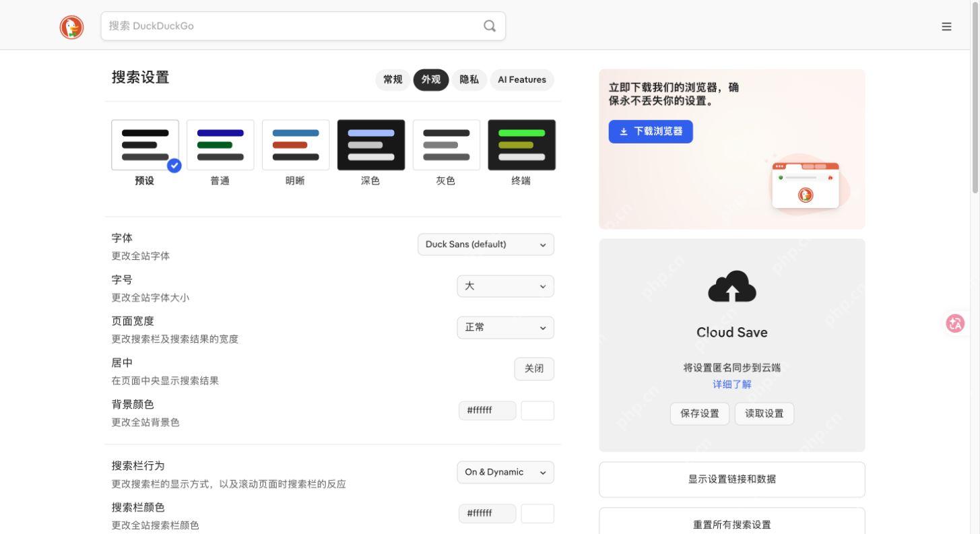The image size is (980, 534).
Task: Click the 下载浏览器 button
Action: [651, 131]
